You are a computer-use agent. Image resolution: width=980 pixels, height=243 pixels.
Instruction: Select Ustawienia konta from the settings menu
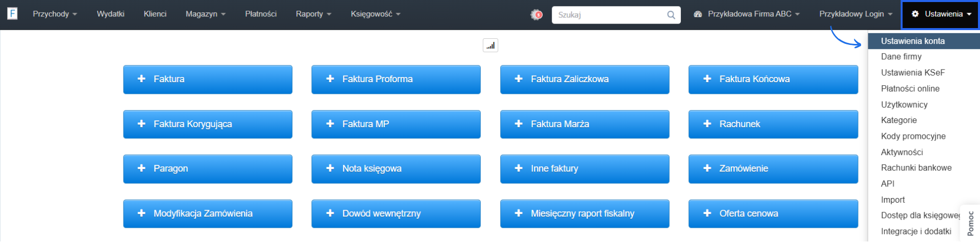click(x=923, y=41)
